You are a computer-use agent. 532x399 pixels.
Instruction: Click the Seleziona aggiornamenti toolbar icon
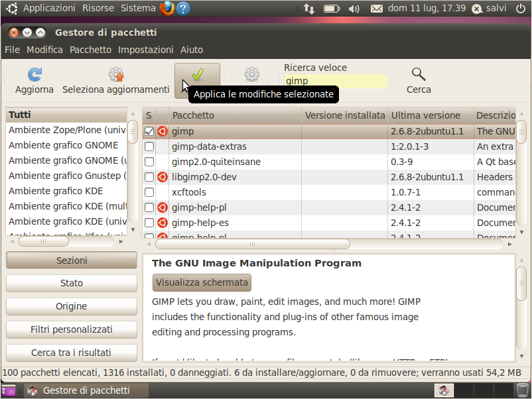[x=116, y=75]
